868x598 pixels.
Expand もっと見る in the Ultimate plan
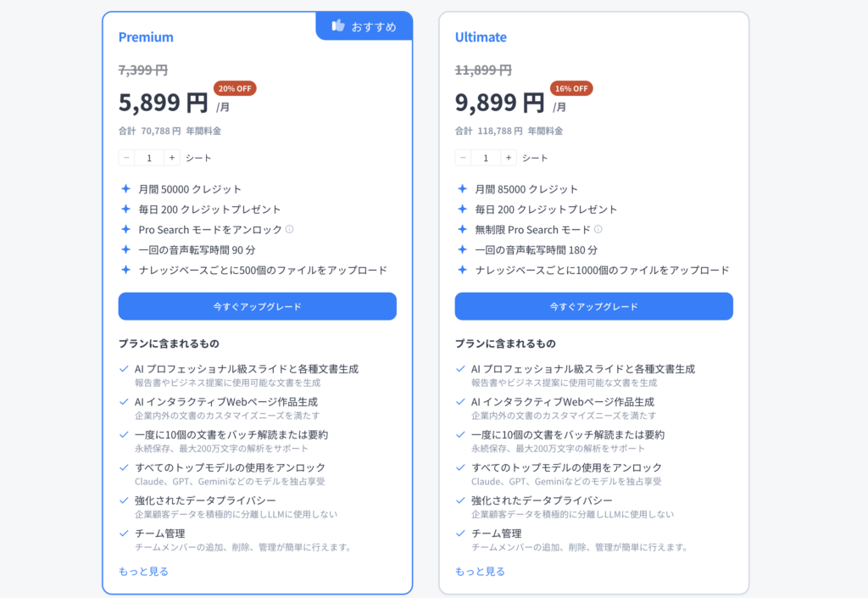[x=480, y=571]
